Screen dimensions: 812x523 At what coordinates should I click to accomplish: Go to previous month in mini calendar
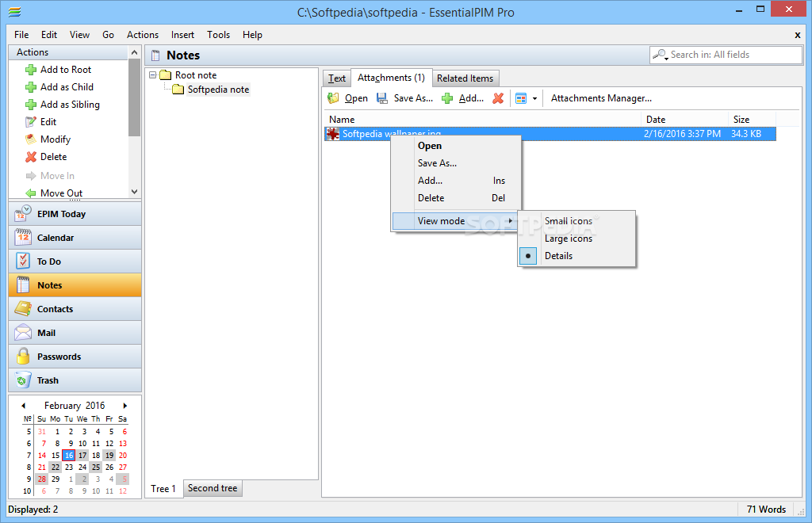tap(23, 406)
